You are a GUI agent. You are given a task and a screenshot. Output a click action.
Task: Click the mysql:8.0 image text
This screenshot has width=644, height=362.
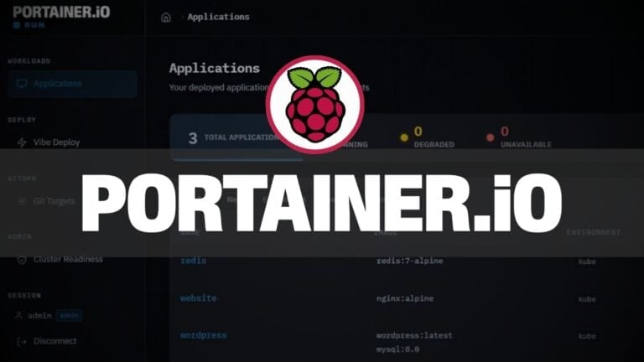398,349
